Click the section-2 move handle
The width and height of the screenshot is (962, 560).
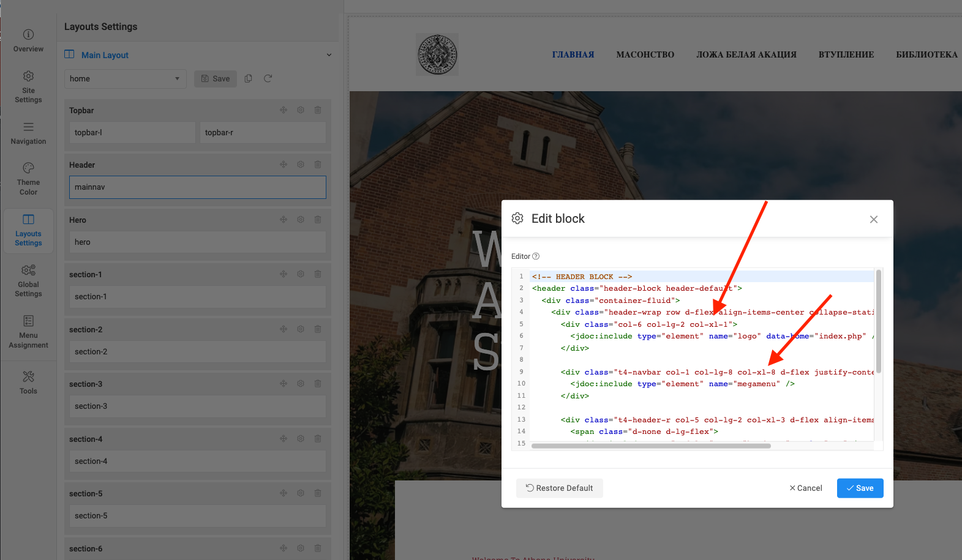284,329
